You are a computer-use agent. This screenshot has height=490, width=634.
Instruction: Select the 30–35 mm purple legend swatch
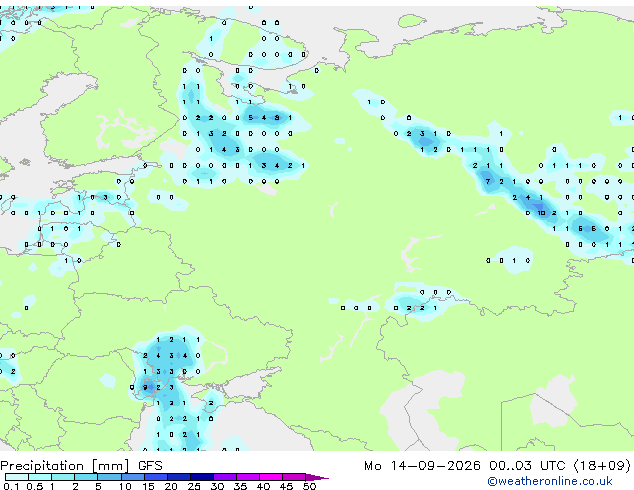click(x=225, y=477)
